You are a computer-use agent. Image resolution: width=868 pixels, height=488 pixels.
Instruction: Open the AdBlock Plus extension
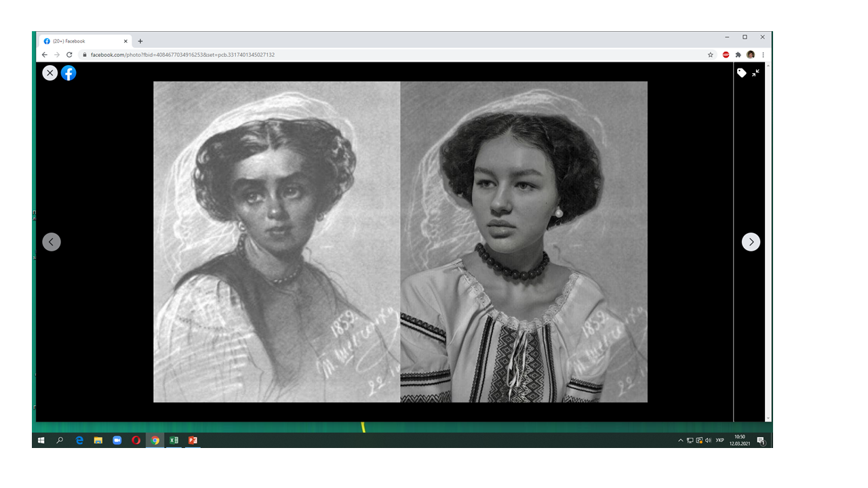coord(726,55)
